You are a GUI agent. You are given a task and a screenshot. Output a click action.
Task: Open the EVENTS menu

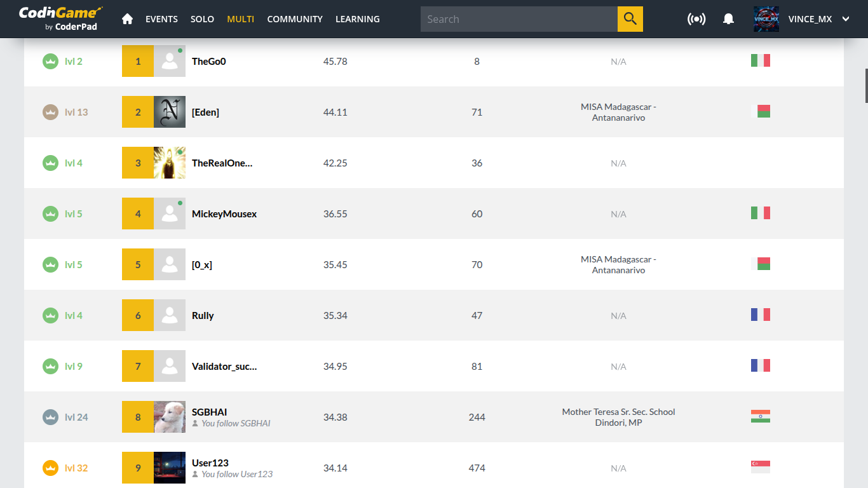tap(161, 19)
